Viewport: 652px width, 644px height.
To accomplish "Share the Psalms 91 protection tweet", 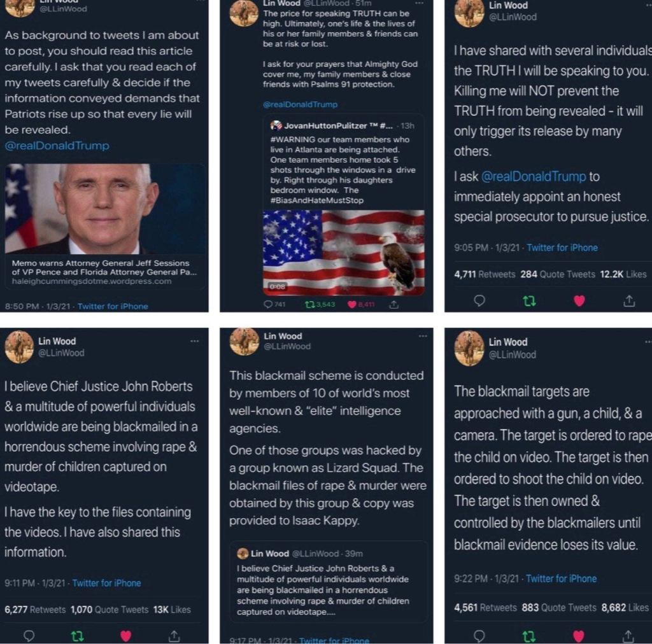I will (393, 305).
